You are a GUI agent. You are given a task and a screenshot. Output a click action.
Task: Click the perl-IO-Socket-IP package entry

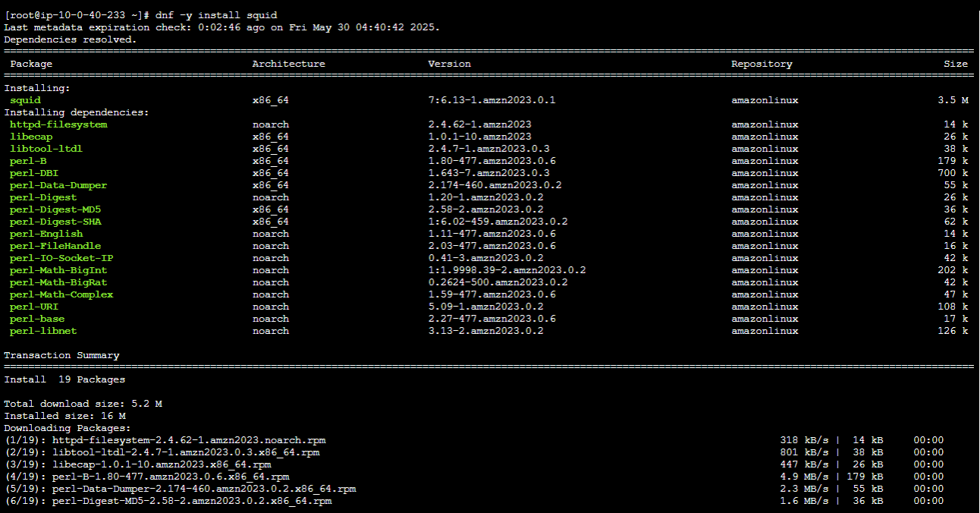pyautogui.click(x=61, y=258)
